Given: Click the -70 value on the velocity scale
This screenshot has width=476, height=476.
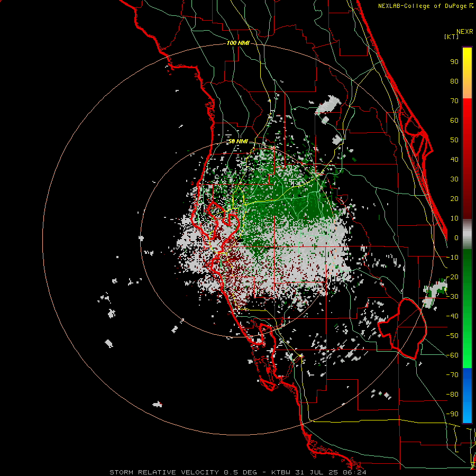Looking at the screenshot, I should 452,375.
